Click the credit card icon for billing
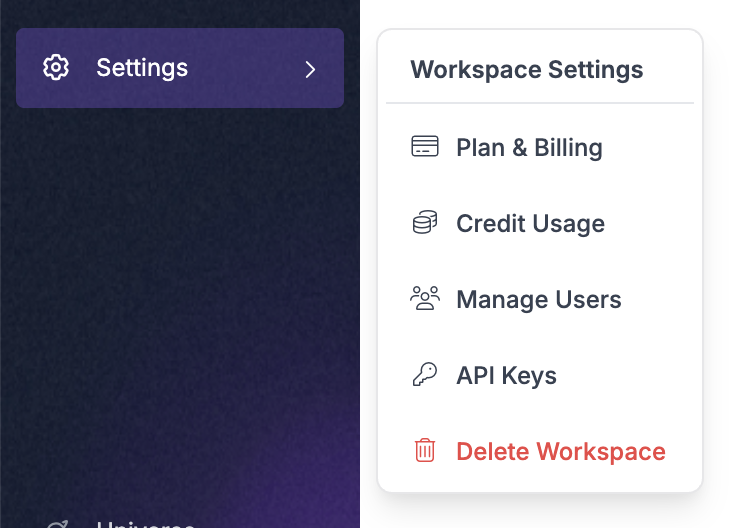The height and width of the screenshot is (528, 748). (x=425, y=147)
